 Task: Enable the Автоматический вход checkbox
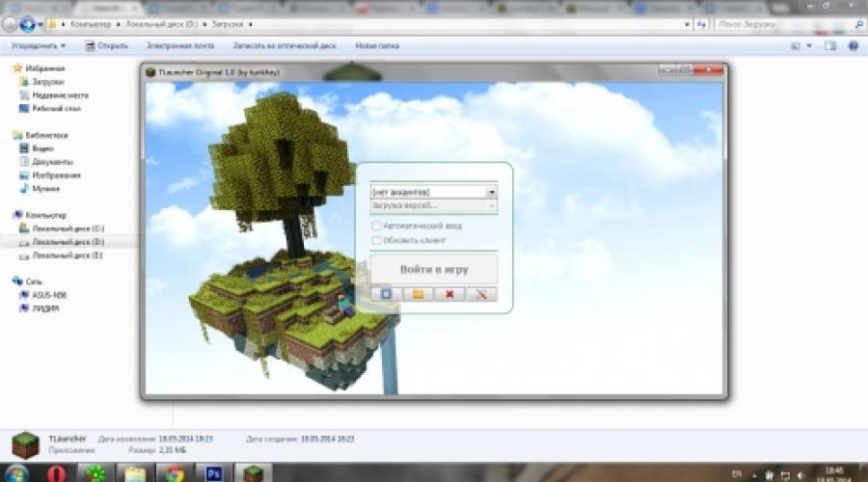[x=376, y=226]
